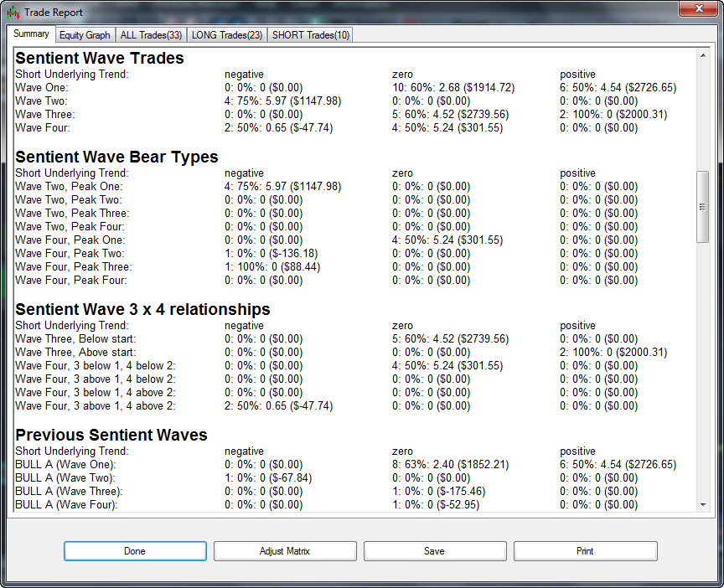Click 'Wave Two, Peak Four:' label
The image size is (724, 588).
(70, 227)
